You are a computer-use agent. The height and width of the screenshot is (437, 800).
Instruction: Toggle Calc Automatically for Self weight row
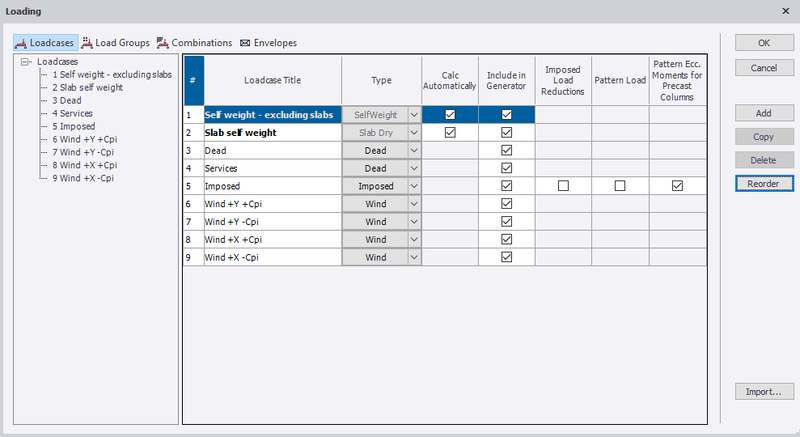450,115
